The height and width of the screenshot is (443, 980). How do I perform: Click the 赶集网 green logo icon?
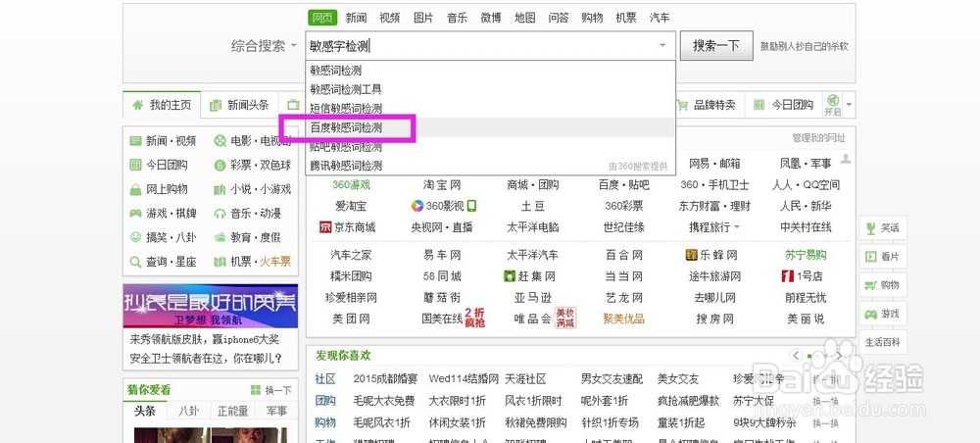pos(510,275)
